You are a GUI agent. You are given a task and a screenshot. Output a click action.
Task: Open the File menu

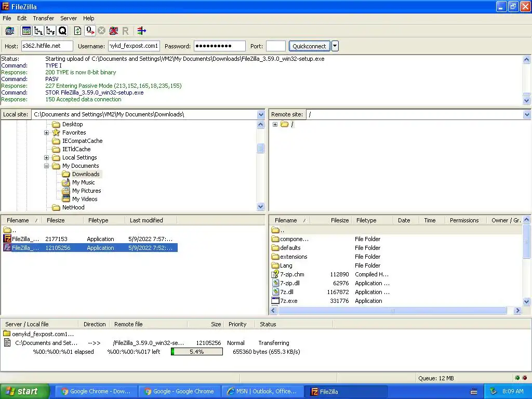tap(7, 18)
